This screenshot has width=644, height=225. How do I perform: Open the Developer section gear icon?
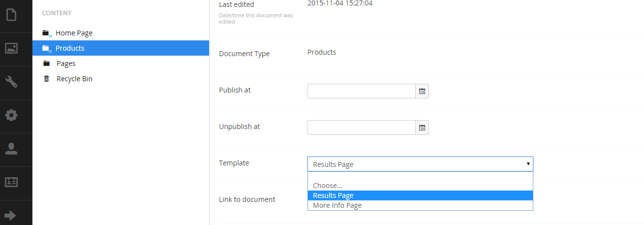(x=11, y=115)
